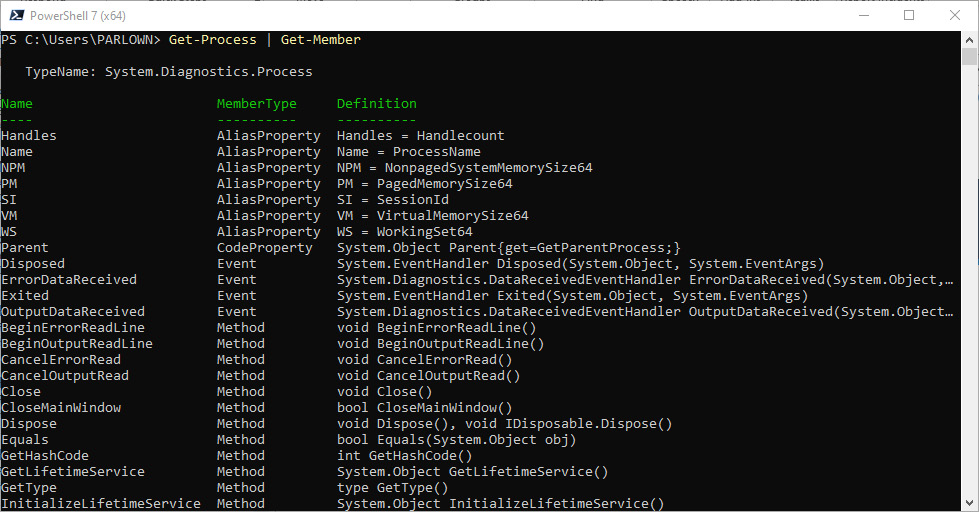This screenshot has width=979, height=512.
Task: Click the PowerShell 7 (x64) title text
Action: coord(77,16)
